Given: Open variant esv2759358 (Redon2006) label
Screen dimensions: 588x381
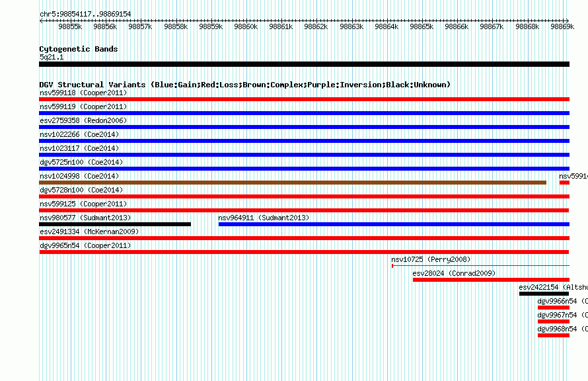Looking at the screenshot, I should (83, 120).
